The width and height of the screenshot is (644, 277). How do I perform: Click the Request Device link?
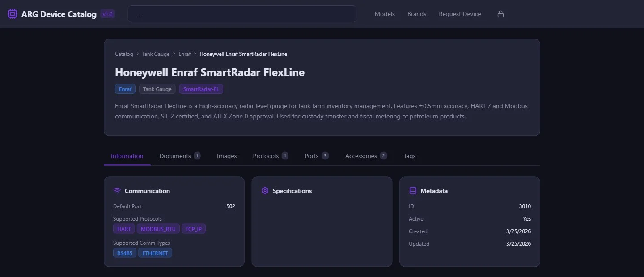pyautogui.click(x=460, y=14)
